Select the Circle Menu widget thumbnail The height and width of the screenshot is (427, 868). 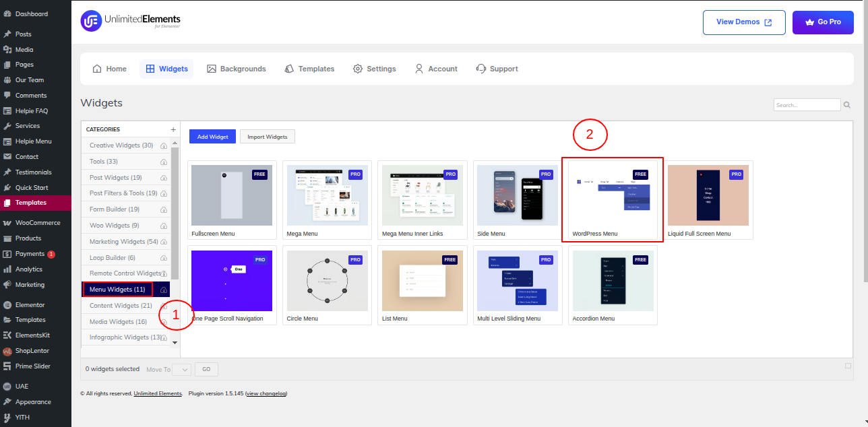coord(328,280)
